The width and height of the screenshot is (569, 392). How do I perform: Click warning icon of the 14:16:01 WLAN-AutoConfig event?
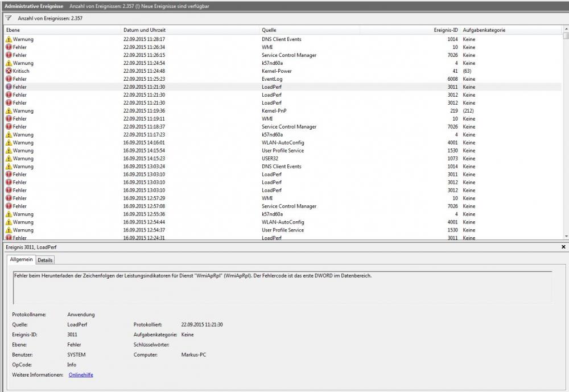pos(9,143)
